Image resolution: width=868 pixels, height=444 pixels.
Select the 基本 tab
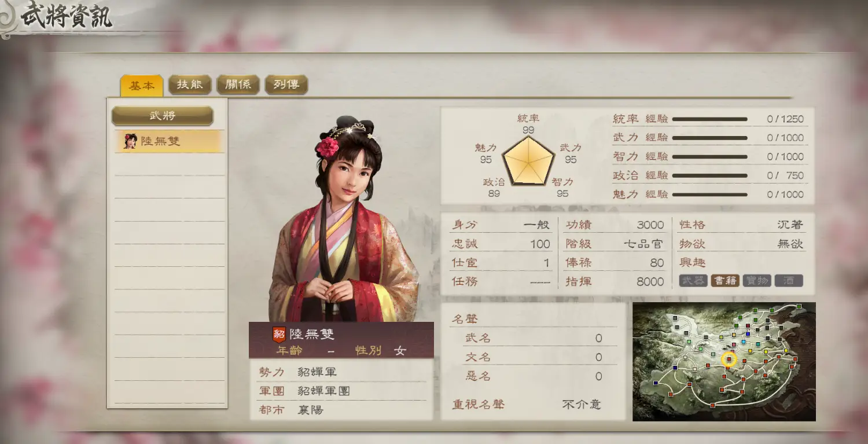point(142,85)
